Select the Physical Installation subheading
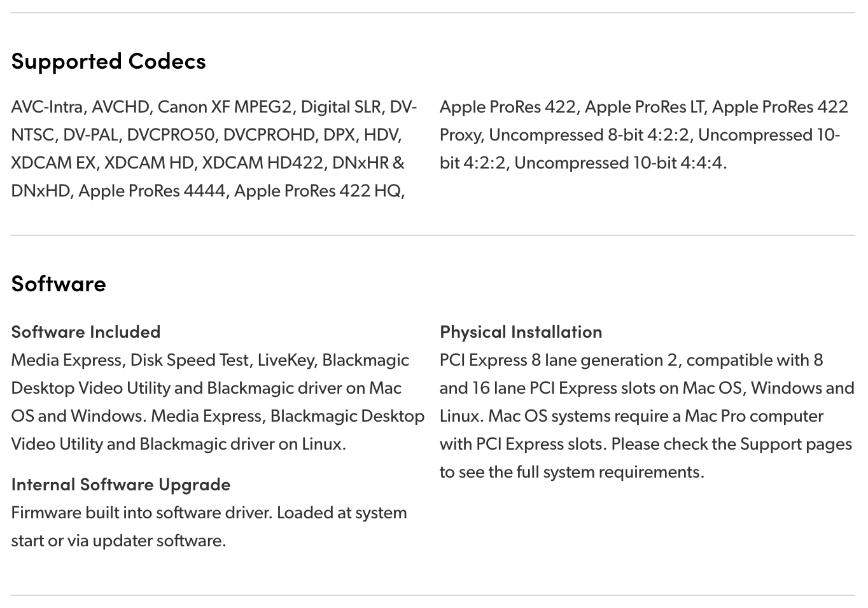 coord(521,332)
